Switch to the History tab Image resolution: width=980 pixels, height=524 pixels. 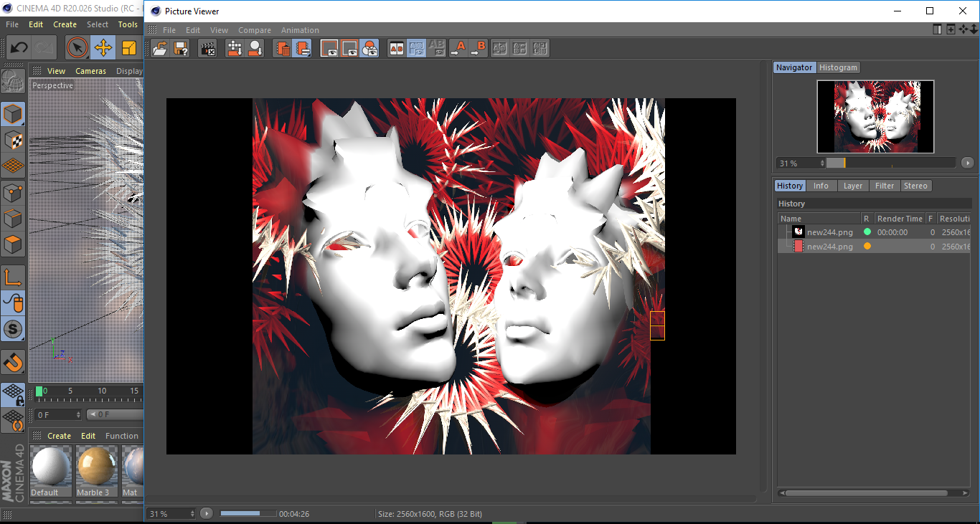pyautogui.click(x=790, y=186)
